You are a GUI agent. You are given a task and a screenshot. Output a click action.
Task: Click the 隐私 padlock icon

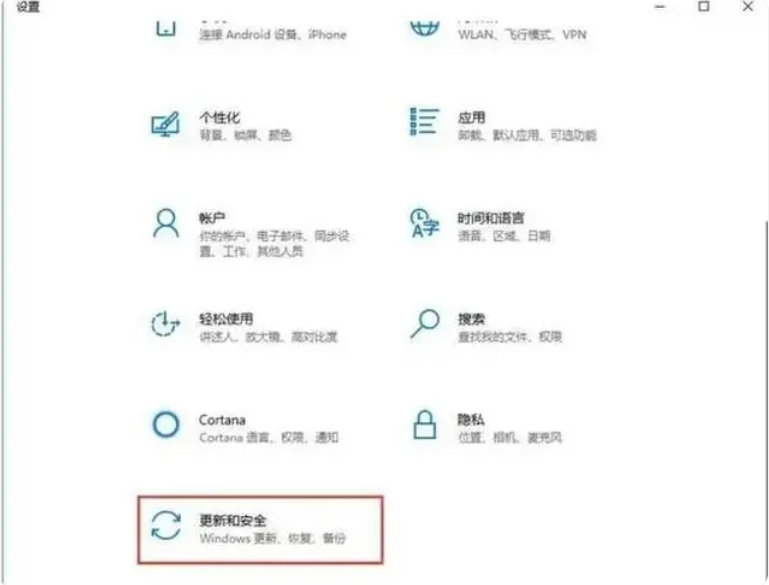425,425
